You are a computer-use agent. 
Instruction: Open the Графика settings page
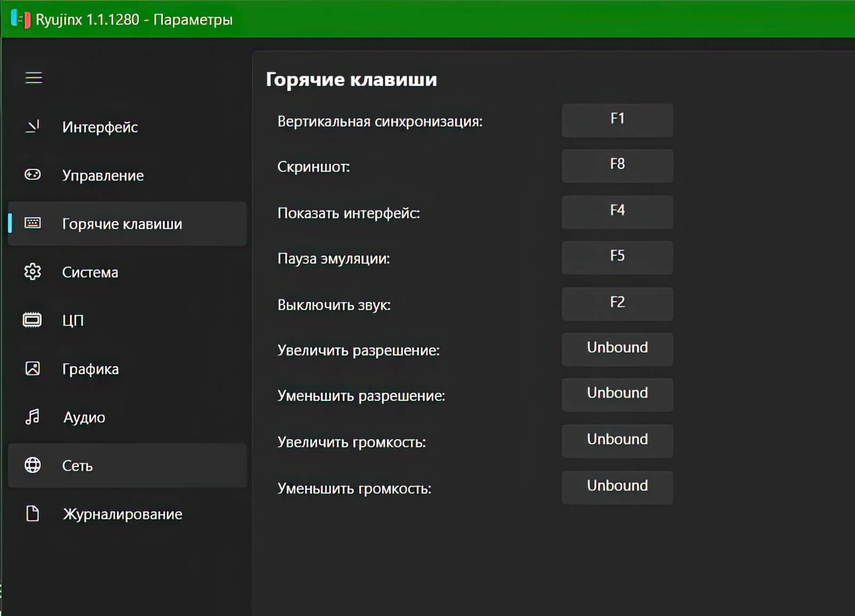point(127,369)
